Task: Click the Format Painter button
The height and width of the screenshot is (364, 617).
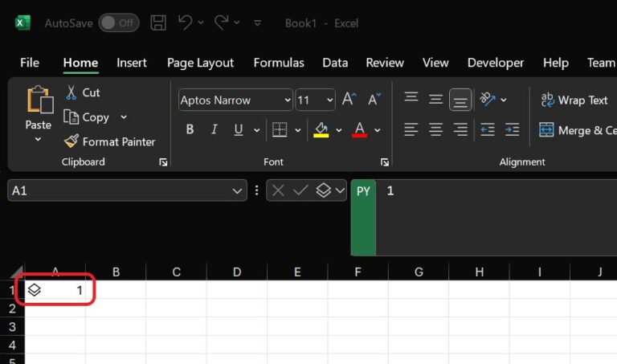Action: 110,141
